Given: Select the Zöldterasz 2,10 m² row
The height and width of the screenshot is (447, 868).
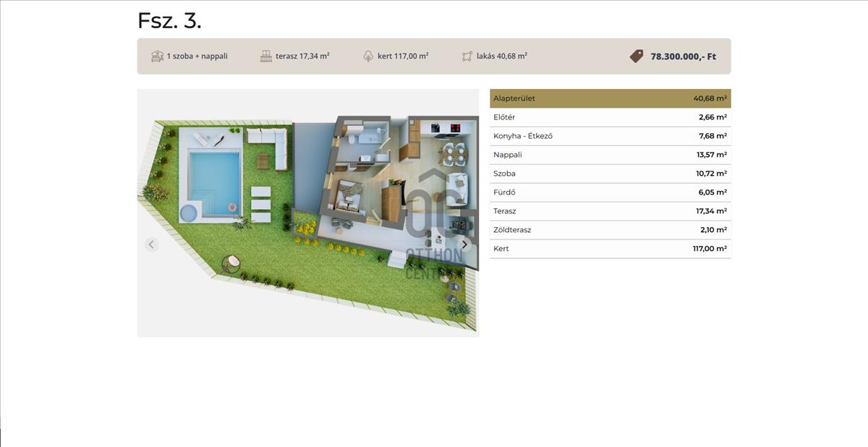Looking at the screenshot, I should click(x=610, y=230).
